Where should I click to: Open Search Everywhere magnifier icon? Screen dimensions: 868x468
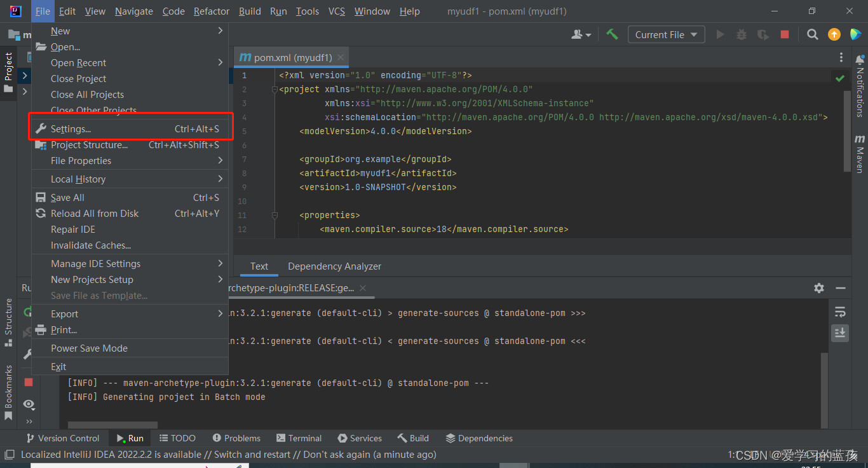pyautogui.click(x=813, y=34)
